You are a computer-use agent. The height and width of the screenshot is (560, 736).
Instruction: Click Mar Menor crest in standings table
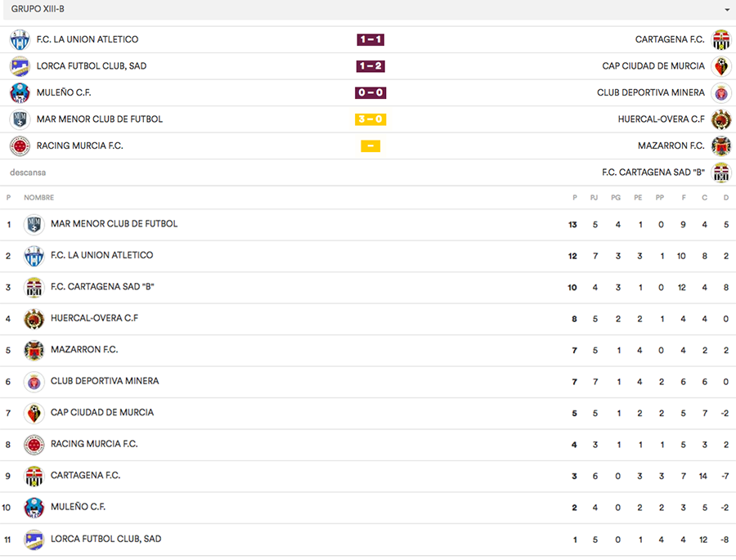pyautogui.click(x=34, y=224)
